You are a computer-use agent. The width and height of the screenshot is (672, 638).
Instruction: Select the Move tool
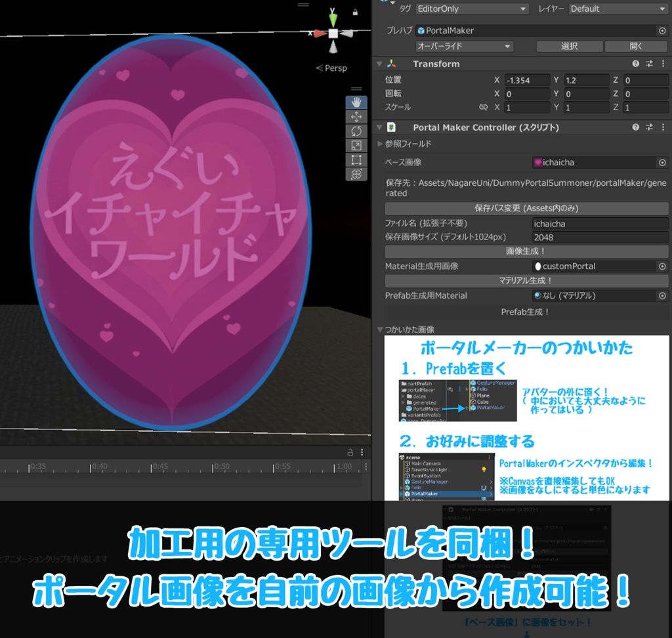356,117
